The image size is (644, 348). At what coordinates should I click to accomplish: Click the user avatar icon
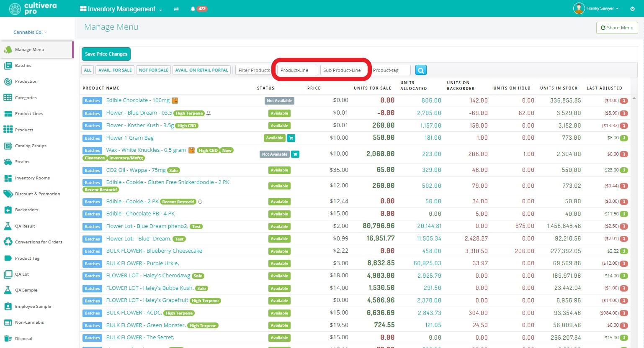point(579,8)
